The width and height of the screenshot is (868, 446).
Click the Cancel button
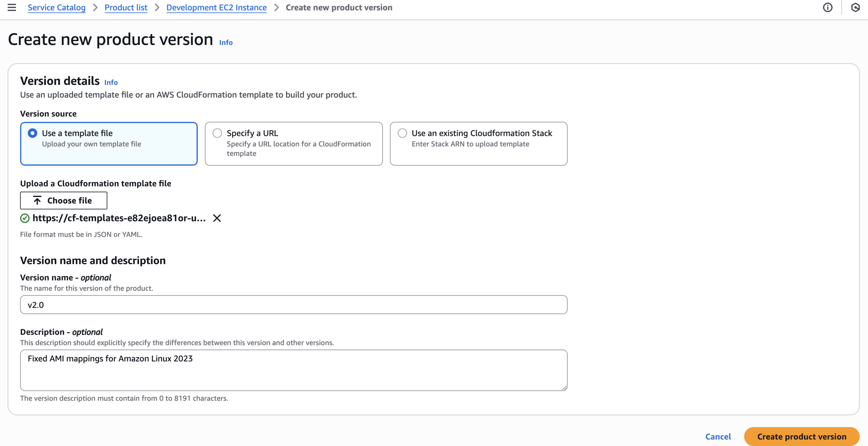click(718, 436)
